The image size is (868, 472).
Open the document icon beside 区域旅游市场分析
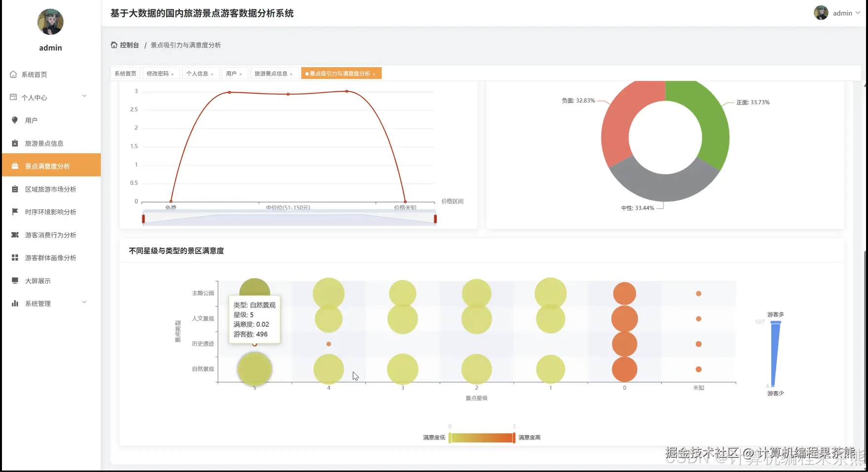(15, 189)
